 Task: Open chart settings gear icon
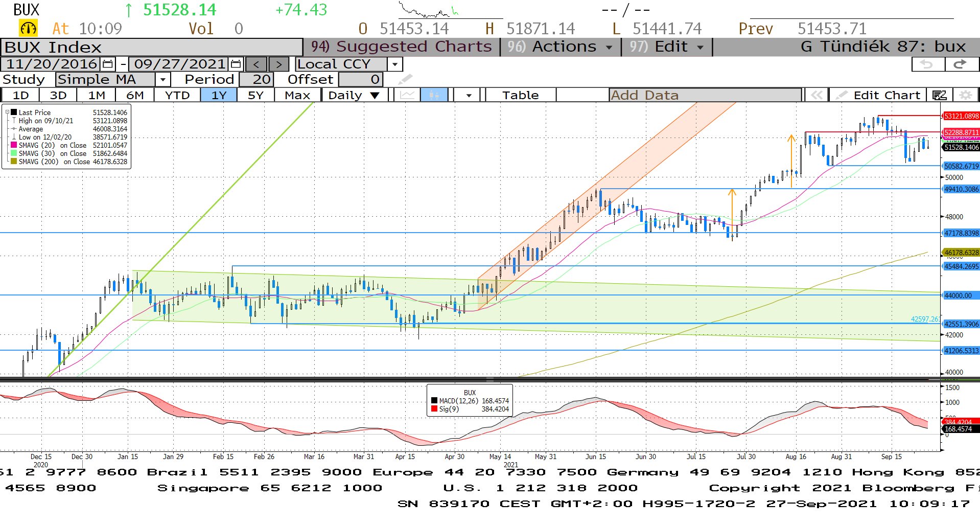point(965,95)
